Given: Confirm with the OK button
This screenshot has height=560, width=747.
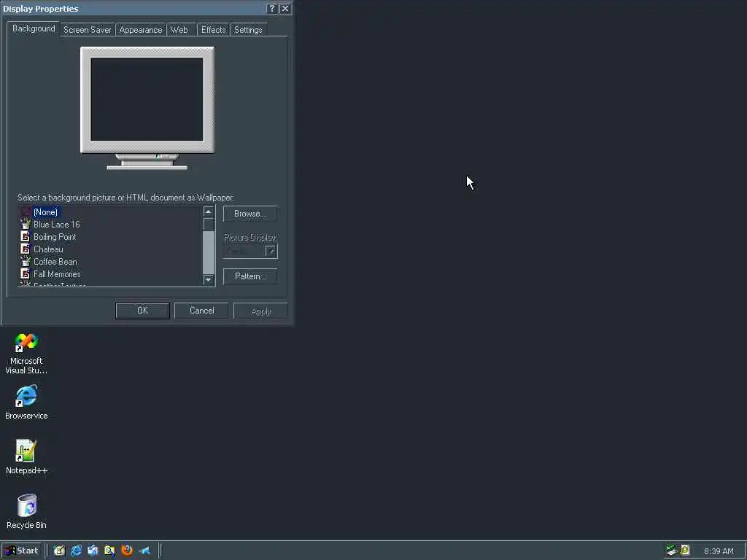Looking at the screenshot, I should (x=142, y=311).
